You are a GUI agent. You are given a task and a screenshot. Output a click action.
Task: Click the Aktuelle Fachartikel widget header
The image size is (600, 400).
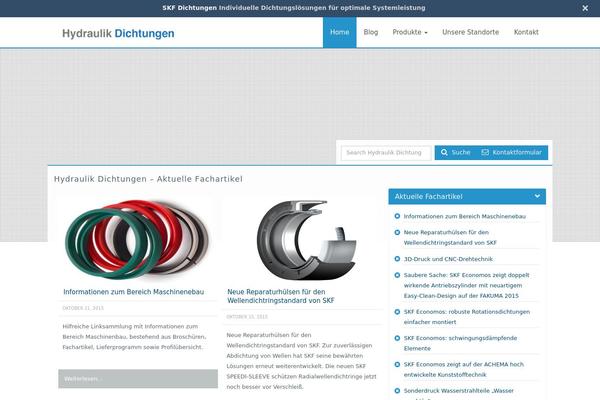(x=467, y=196)
